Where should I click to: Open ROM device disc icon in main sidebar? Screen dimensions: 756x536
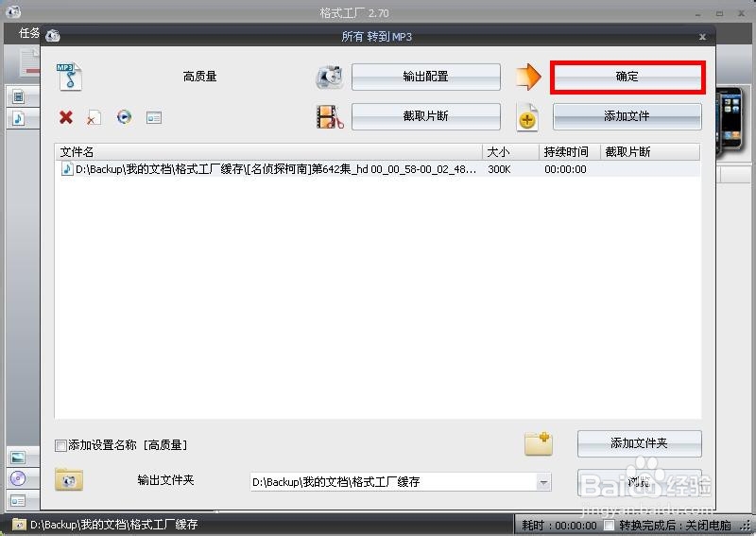(18, 478)
